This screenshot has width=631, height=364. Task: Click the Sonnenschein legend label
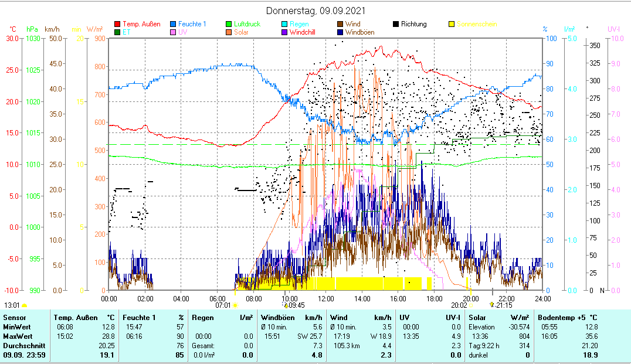[477, 24]
